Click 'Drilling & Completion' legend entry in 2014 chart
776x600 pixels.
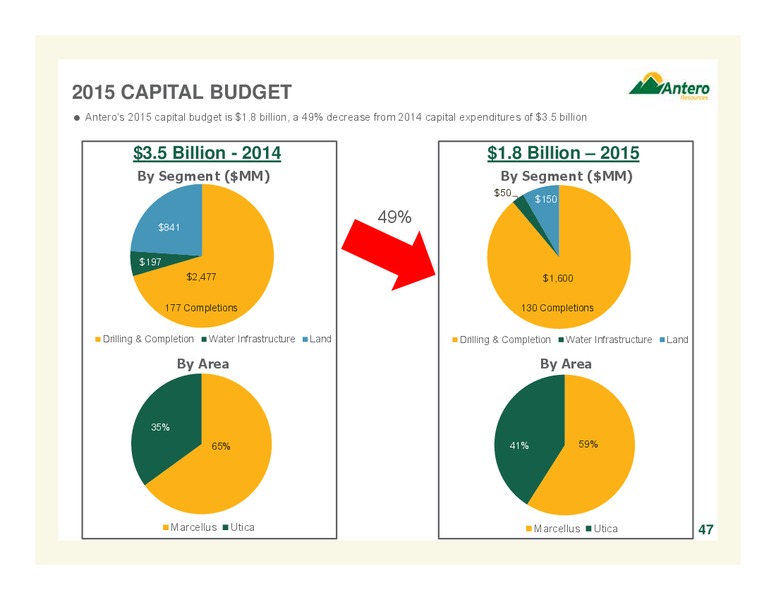point(144,339)
